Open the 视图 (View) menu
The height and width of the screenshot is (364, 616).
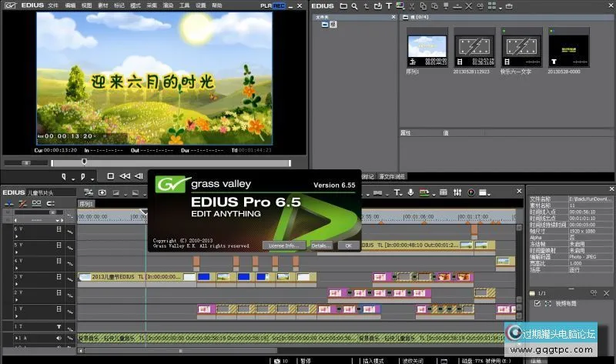tap(86, 5)
